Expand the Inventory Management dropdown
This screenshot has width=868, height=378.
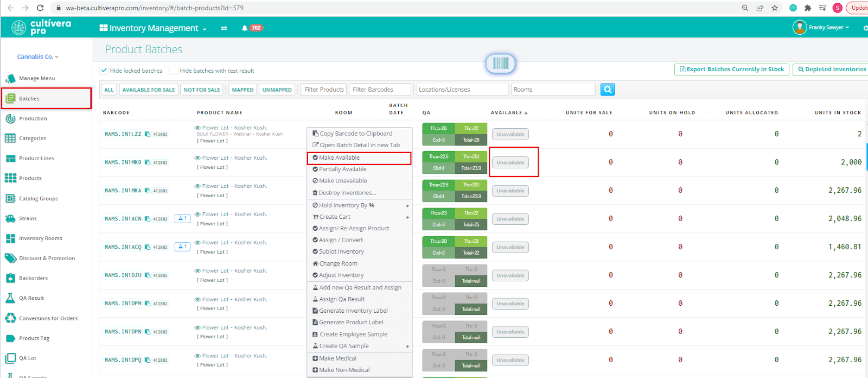tap(153, 28)
